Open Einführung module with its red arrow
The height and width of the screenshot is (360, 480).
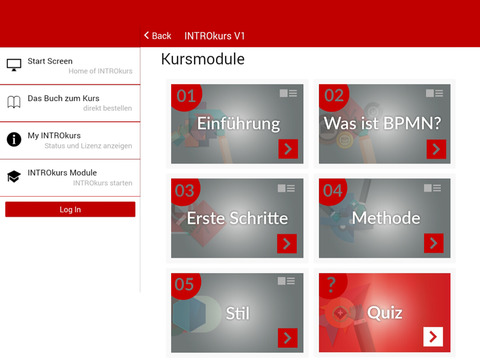pos(288,149)
